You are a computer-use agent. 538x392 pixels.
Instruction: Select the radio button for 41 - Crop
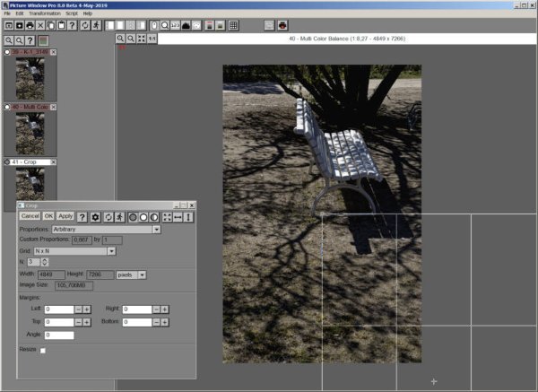(8, 162)
